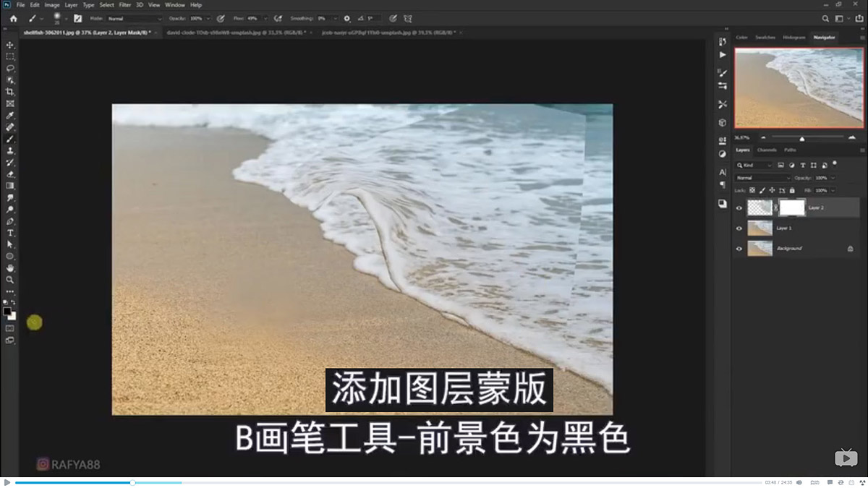Open the Layers panel options menu icon
Screen dimensions: 868x488
pos(863,150)
